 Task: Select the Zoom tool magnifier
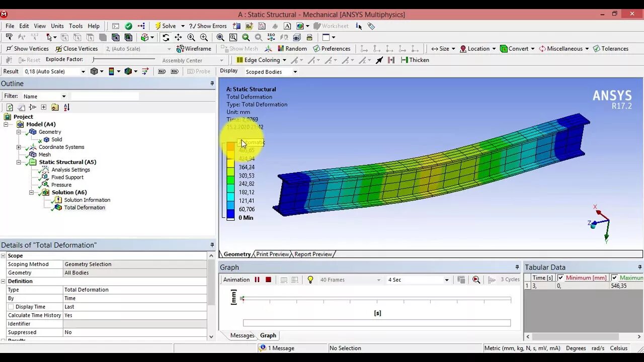191,37
